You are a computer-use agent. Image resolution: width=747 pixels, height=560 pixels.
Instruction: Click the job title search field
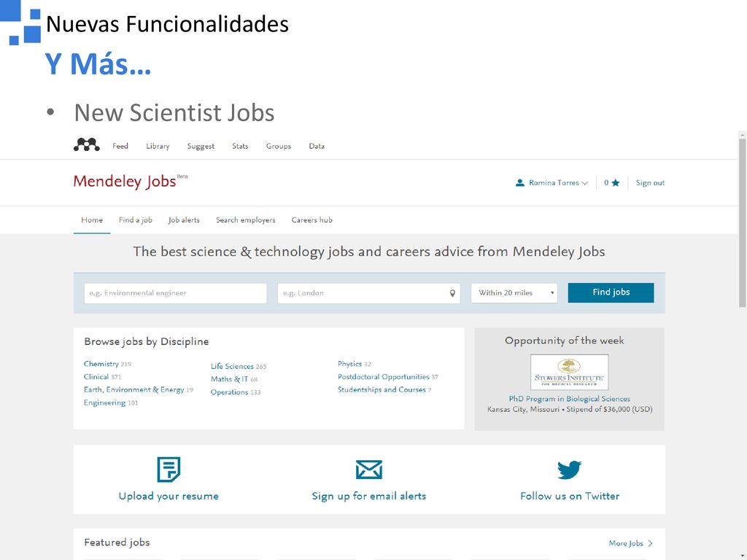click(x=175, y=293)
